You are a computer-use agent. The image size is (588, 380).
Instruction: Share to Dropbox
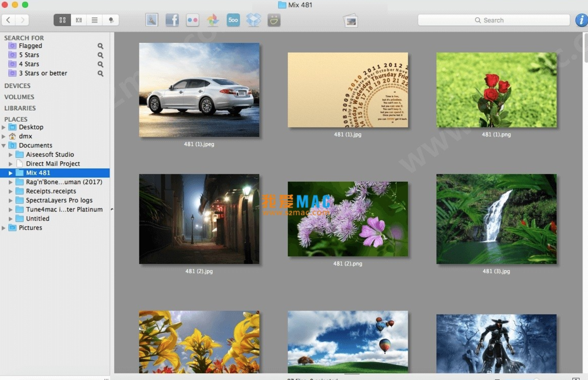pos(254,20)
